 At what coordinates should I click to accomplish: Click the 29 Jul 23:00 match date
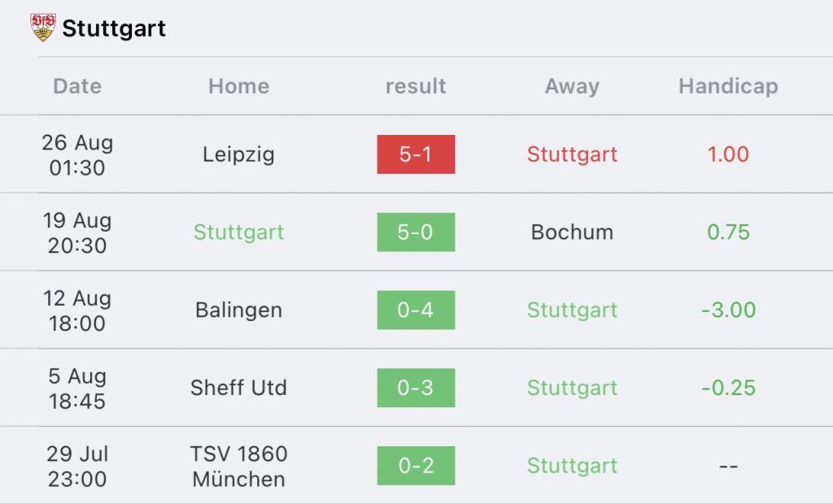pos(77,466)
